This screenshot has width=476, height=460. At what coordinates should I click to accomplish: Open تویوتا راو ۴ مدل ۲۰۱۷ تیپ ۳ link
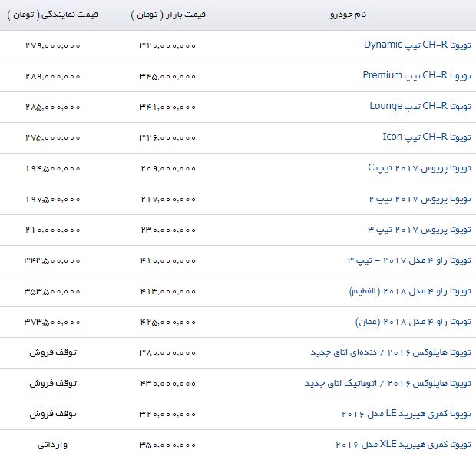coord(409,260)
